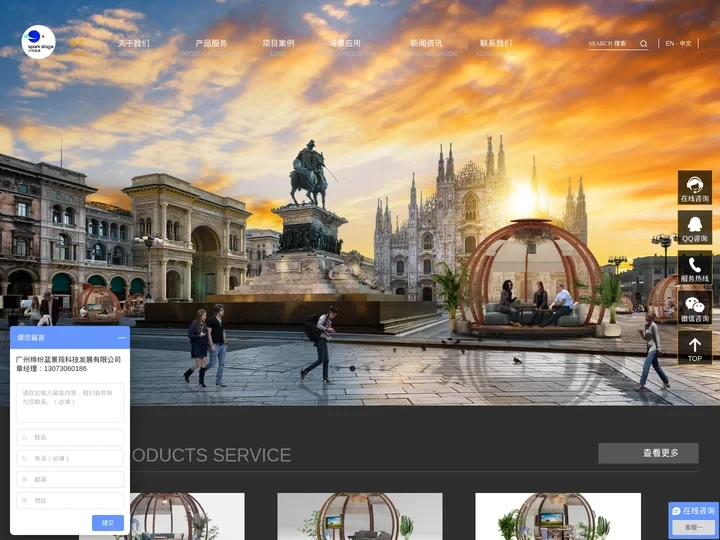Image resolution: width=720 pixels, height=540 pixels.
Task: Focus the SEARCH 搜索 input field
Action: tap(613, 44)
